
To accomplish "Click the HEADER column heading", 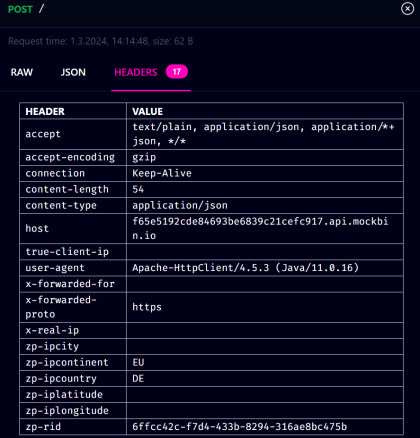I will [x=45, y=111].
